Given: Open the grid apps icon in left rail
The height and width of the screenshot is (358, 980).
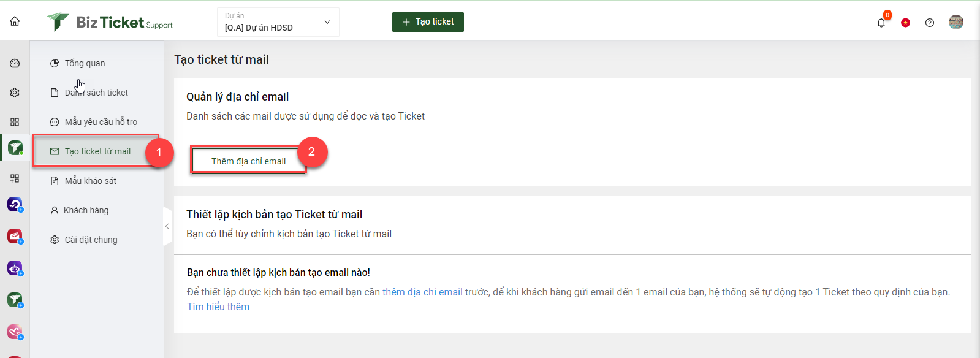Looking at the screenshot, I should [x=15, y=122].
